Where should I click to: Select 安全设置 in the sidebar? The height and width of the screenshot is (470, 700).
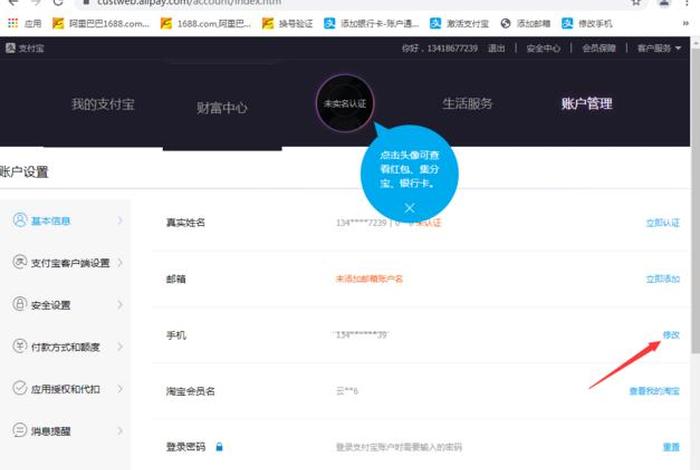tap(50, 305)
